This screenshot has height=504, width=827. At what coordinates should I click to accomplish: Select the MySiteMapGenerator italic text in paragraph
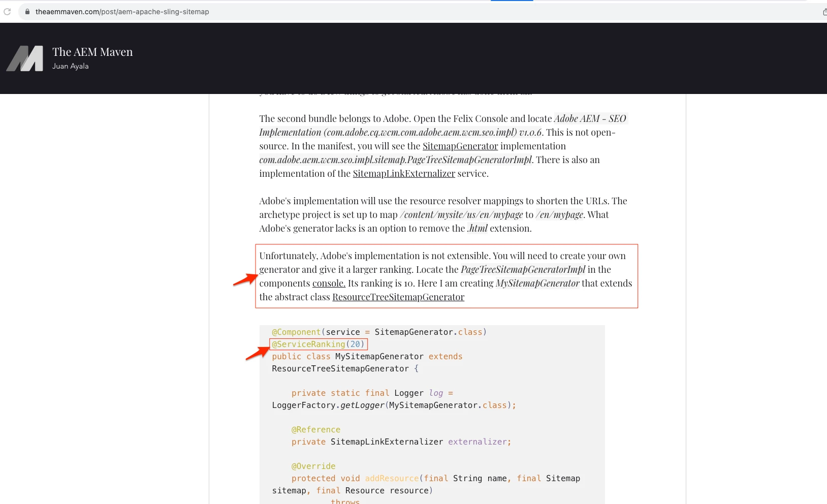point(537,283)
